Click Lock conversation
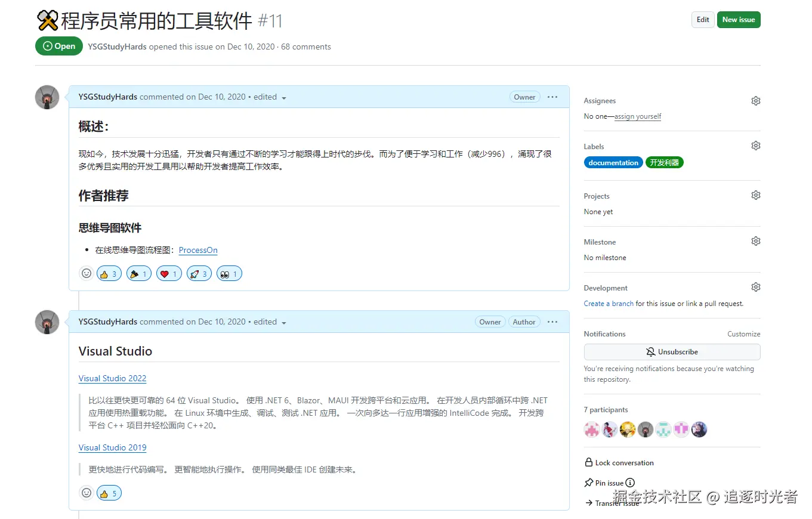 pyautogui.click(x=619, y=463)
